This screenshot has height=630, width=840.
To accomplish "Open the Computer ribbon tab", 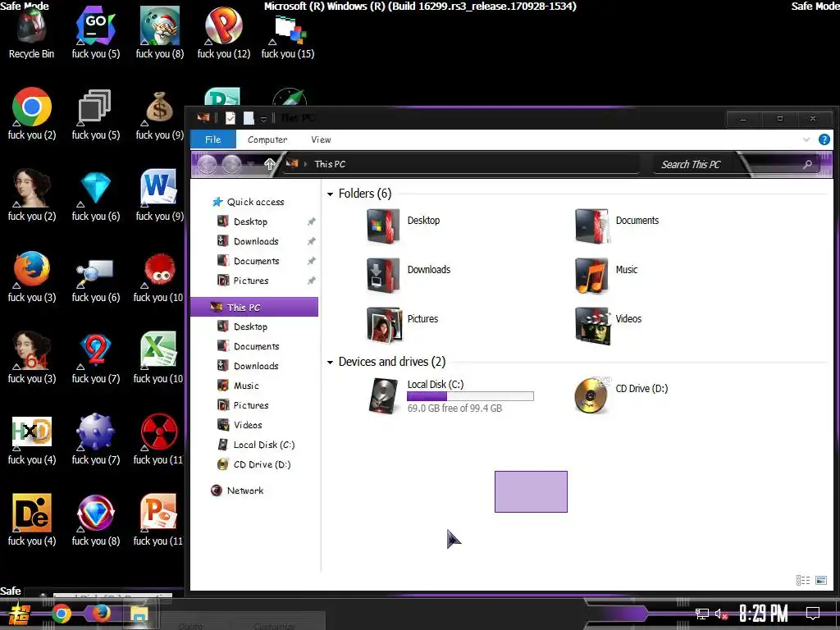I will pos(267,139).
